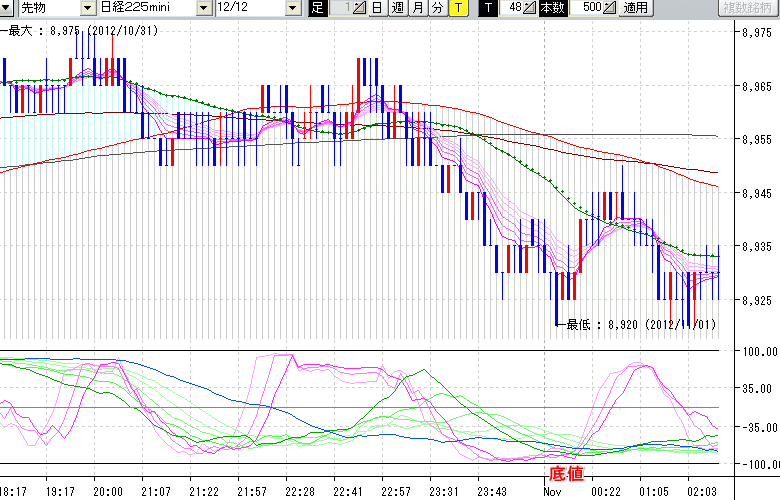The height and width of the screenshot is (500, 780).
Task: Expand the 日経225mini instrument dropdown
Action: (204, 8)
